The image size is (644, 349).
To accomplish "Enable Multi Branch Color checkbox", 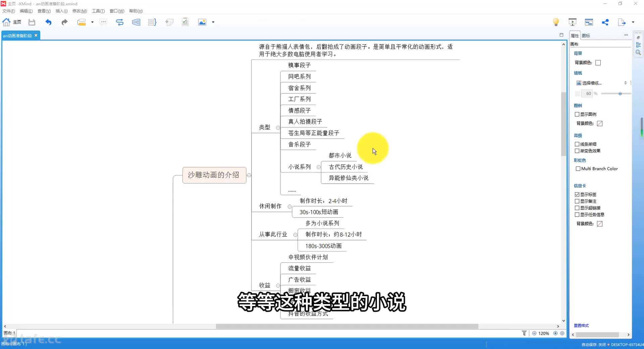I will click(x=578, y=169).
